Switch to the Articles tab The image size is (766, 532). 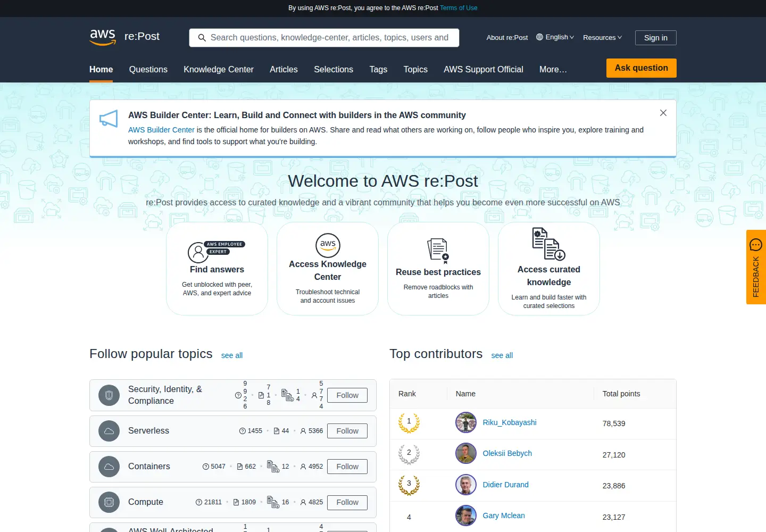point(284,69)
